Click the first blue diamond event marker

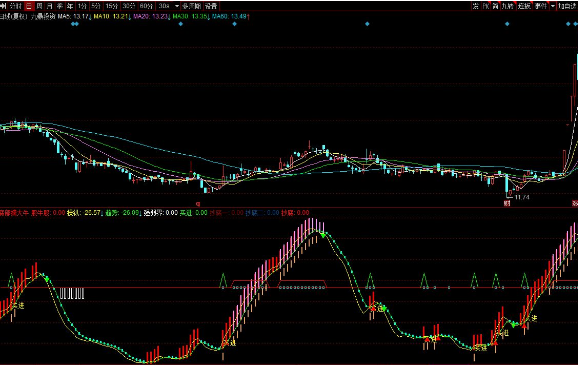[73, 24]
